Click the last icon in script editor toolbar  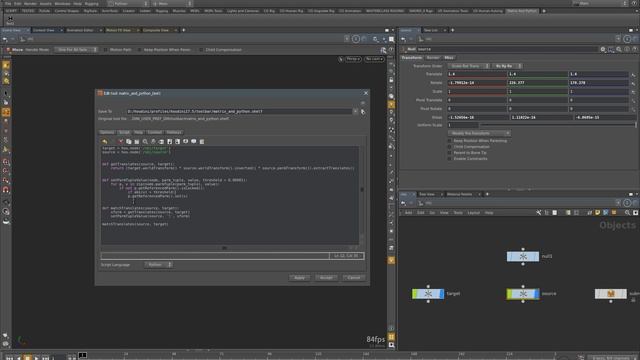tap(202, 142)
